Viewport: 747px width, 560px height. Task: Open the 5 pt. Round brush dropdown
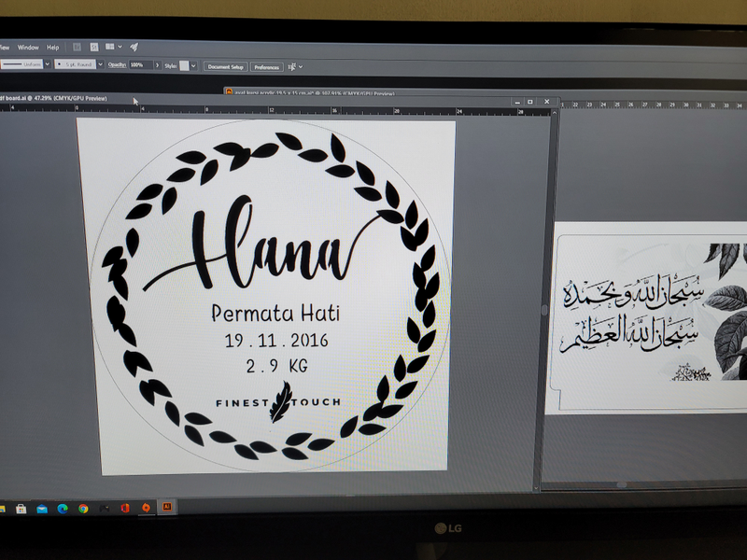pyautogui.click(x=101, y=64)
